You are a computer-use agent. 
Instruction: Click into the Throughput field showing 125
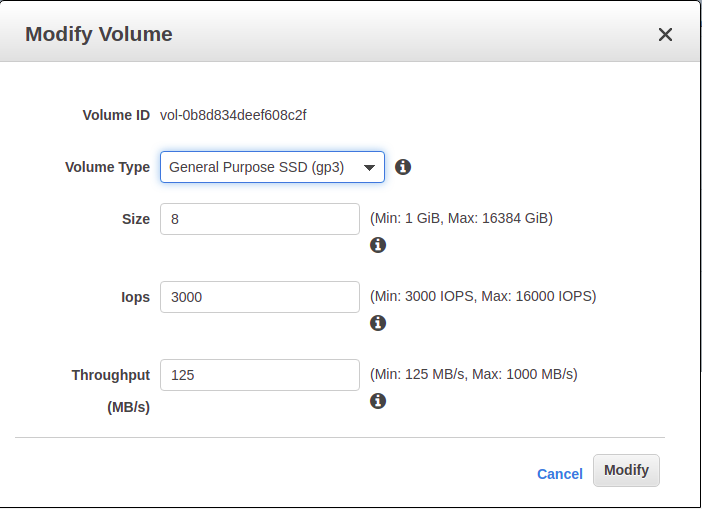pyautogui.click(x=260, y=375)
